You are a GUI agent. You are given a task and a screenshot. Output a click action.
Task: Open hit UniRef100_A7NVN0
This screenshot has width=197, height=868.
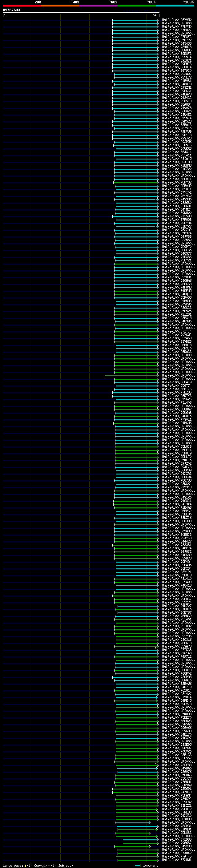176,26
